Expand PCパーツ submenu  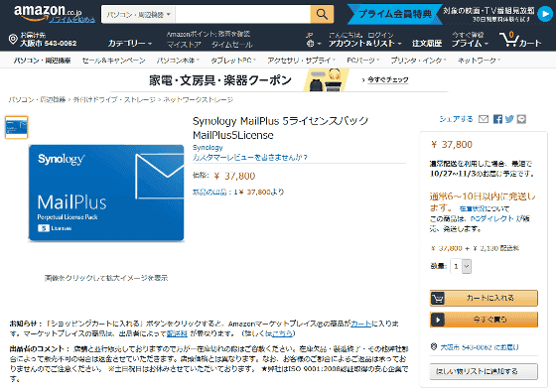pos(362,61)
